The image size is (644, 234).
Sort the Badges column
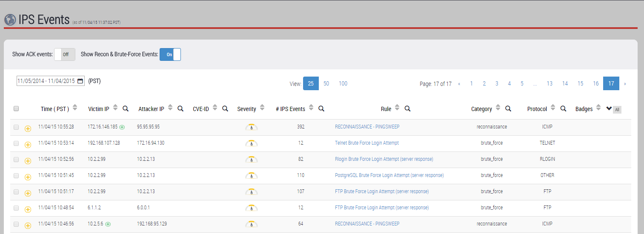(x=598, y=108)
